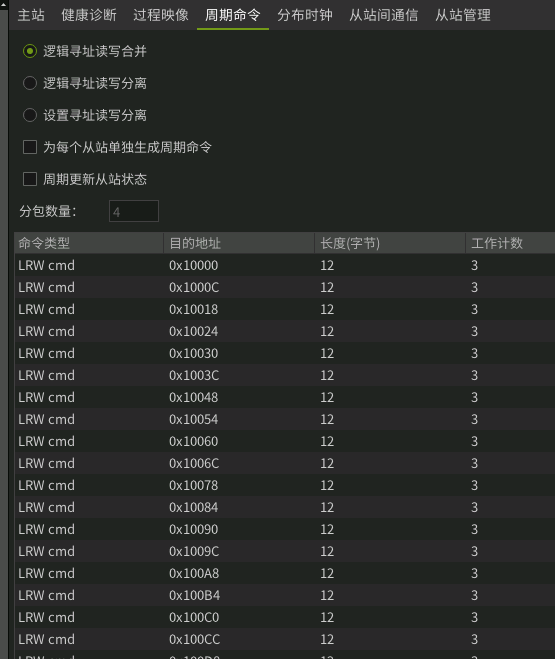Click the 工作计数 column header

point(510,243)
